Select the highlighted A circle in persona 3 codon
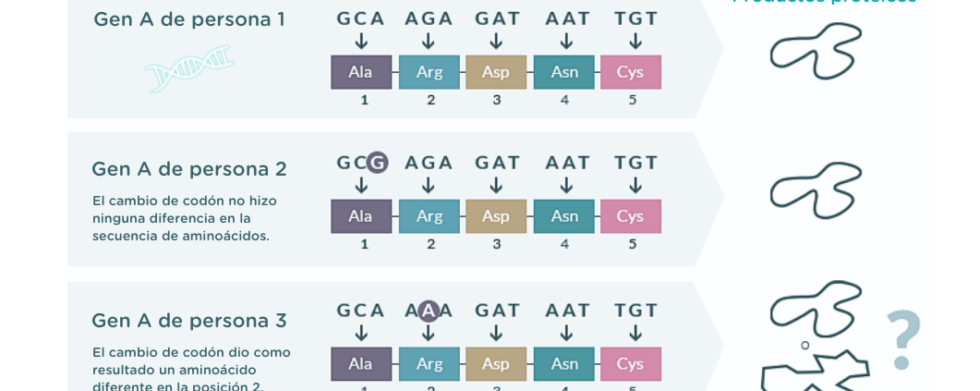The width and height of the screenshot is (980, 391). (x=429, y=311)
